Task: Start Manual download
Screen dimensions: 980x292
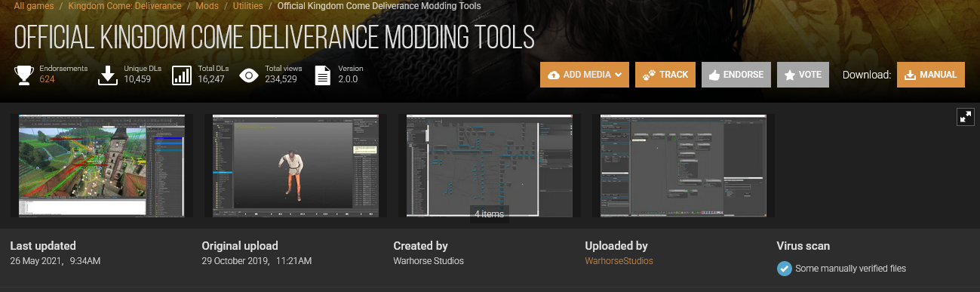Action: pyautogui.click(x=931, y=75)
